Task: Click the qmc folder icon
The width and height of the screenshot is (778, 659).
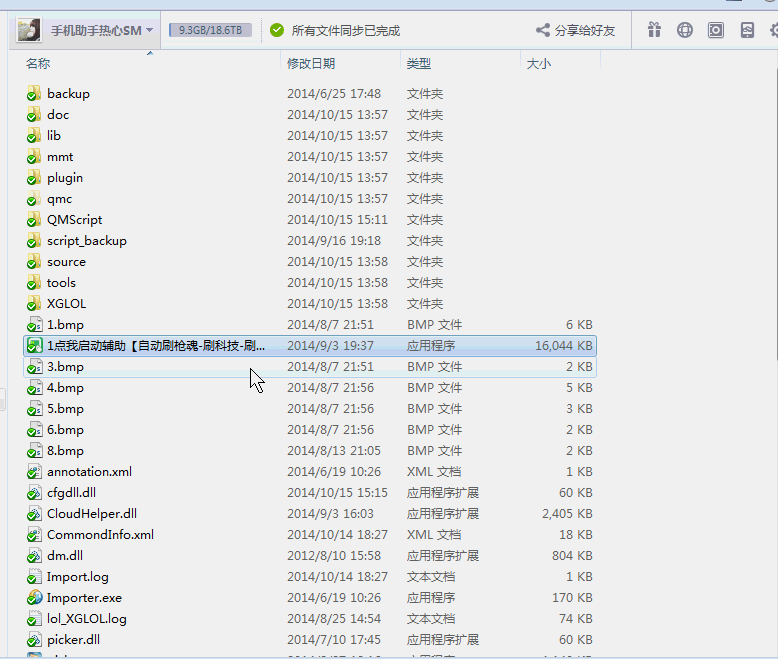Action: pos(34,198)
